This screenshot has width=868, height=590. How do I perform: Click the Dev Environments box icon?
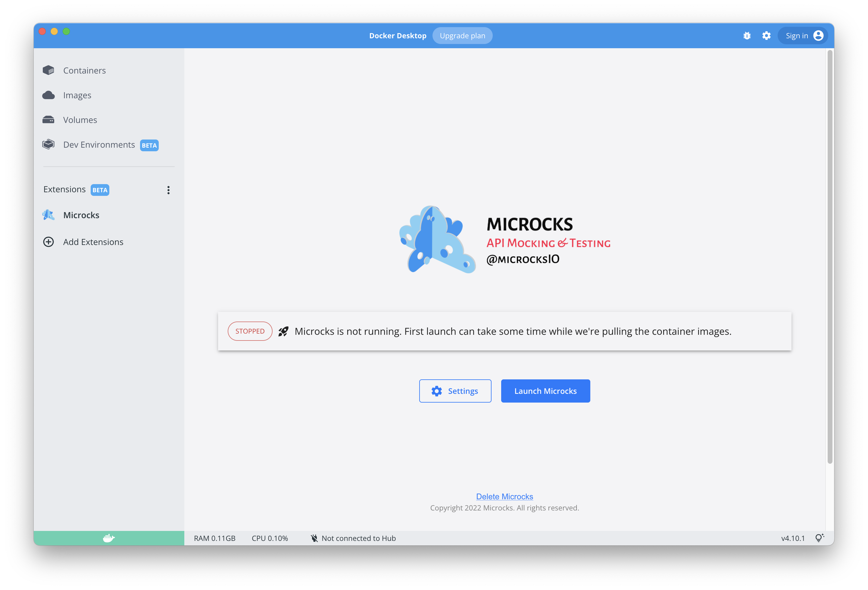coord(48,145)
